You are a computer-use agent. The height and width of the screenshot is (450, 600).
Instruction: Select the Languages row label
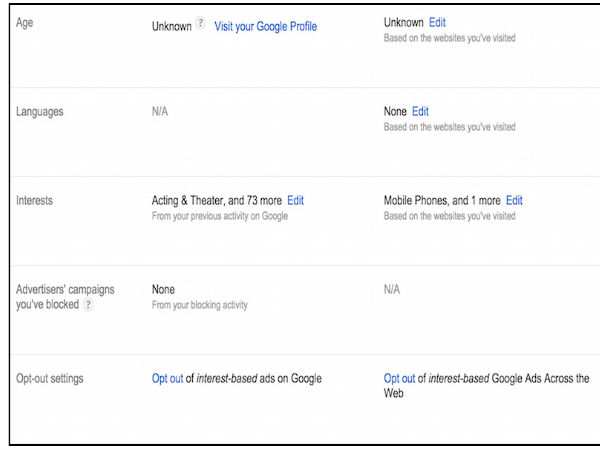(x=40, y=111)
